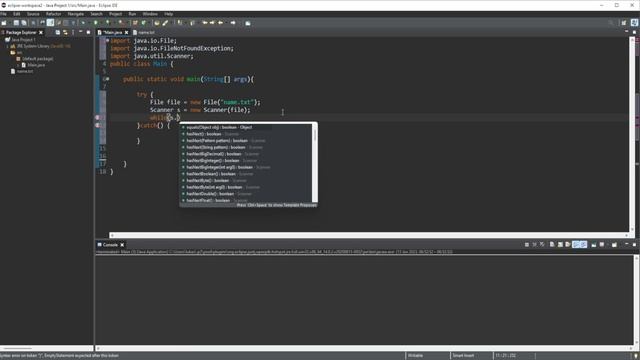Close the Main.java editor tab
640x360 pixels.
(x=127, y=32)
